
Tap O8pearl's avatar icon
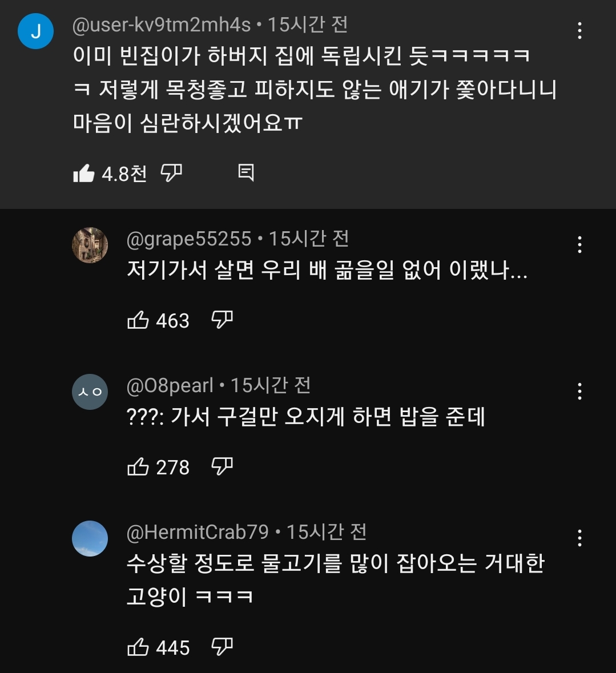(90, 392)
